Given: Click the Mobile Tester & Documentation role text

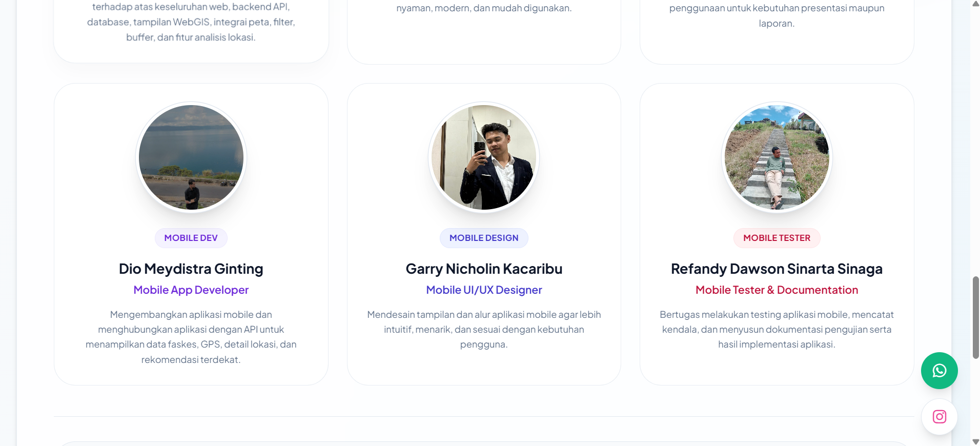Looking at the screenshot, I should (777, 290).
